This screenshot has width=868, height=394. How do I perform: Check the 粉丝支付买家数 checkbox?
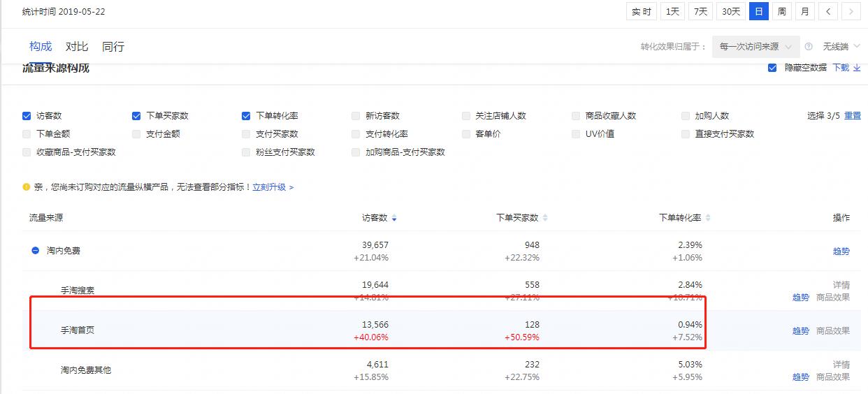246,152
